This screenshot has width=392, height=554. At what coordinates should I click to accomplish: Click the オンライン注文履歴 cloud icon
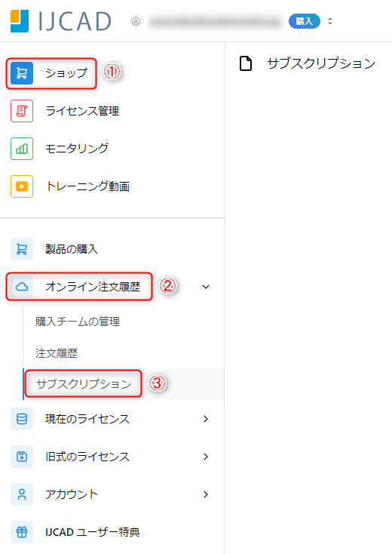[22, 287]
